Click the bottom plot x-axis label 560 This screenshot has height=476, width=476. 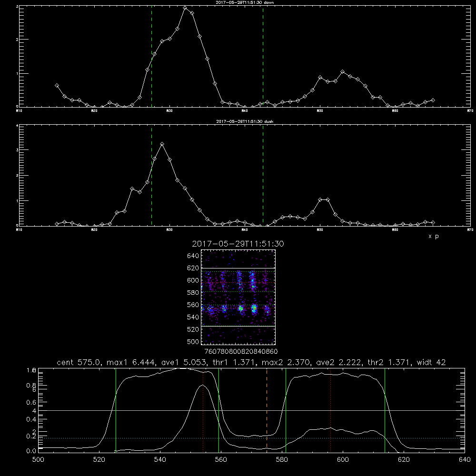(x=221, y=460)
